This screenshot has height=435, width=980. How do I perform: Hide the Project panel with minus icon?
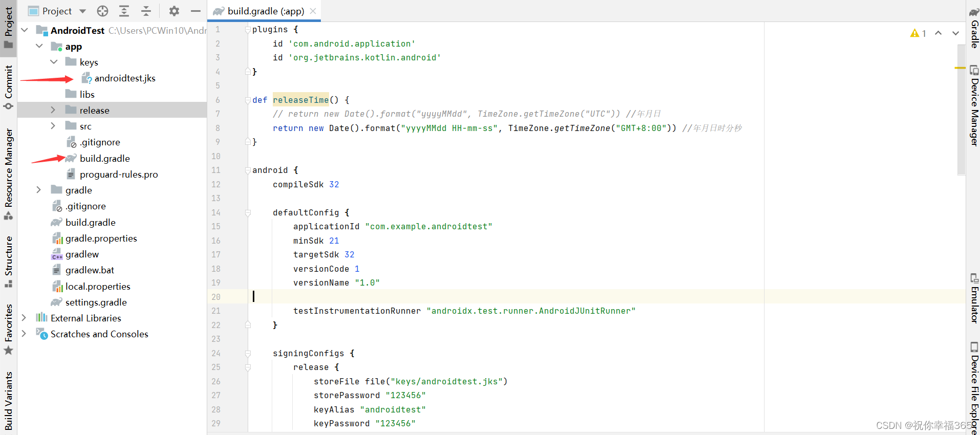(195, 11)
